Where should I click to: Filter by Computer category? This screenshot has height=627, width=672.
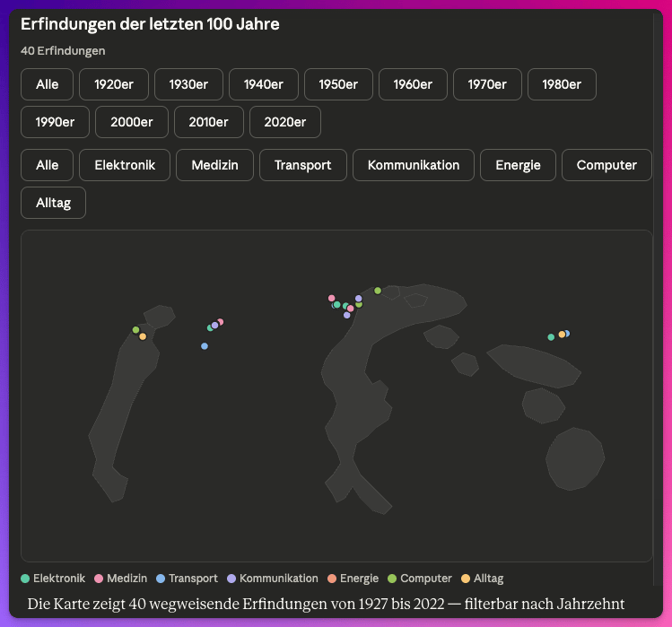[607, 165]
